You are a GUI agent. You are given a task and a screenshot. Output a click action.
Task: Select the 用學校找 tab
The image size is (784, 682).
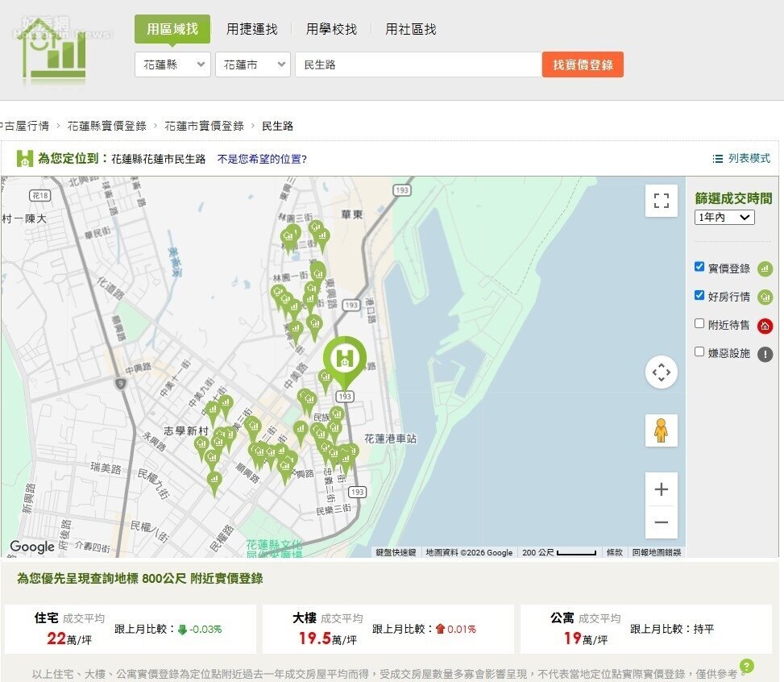pyautogui.click(x=331, y=29)
